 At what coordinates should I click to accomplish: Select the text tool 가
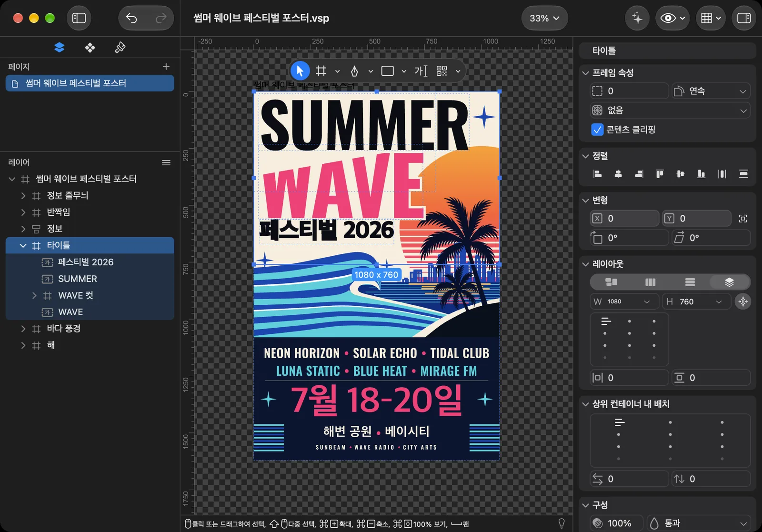pos(421,71)
